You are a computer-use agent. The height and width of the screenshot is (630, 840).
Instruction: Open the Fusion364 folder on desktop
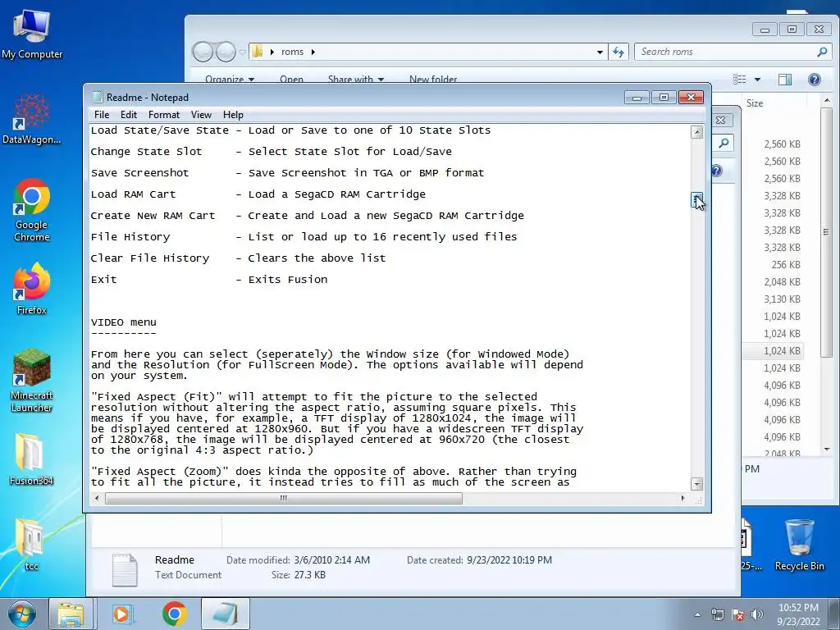tap(31, 459)
